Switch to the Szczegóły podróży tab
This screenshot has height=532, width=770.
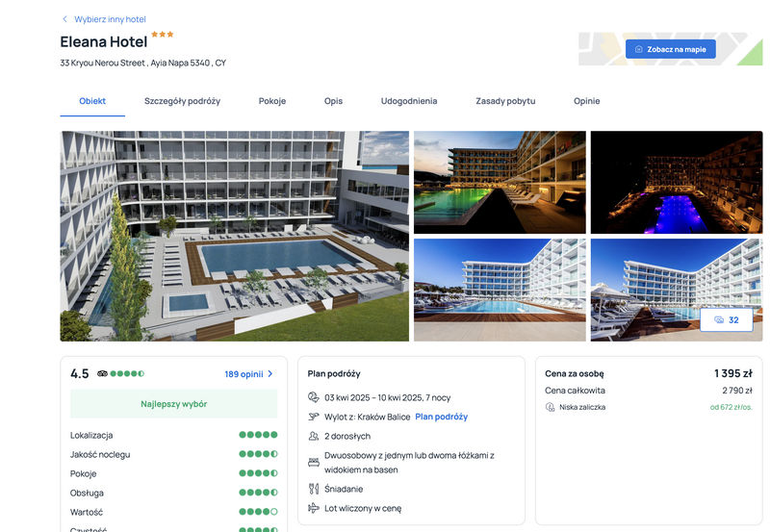pyautogui.click(x=182, y=101)
